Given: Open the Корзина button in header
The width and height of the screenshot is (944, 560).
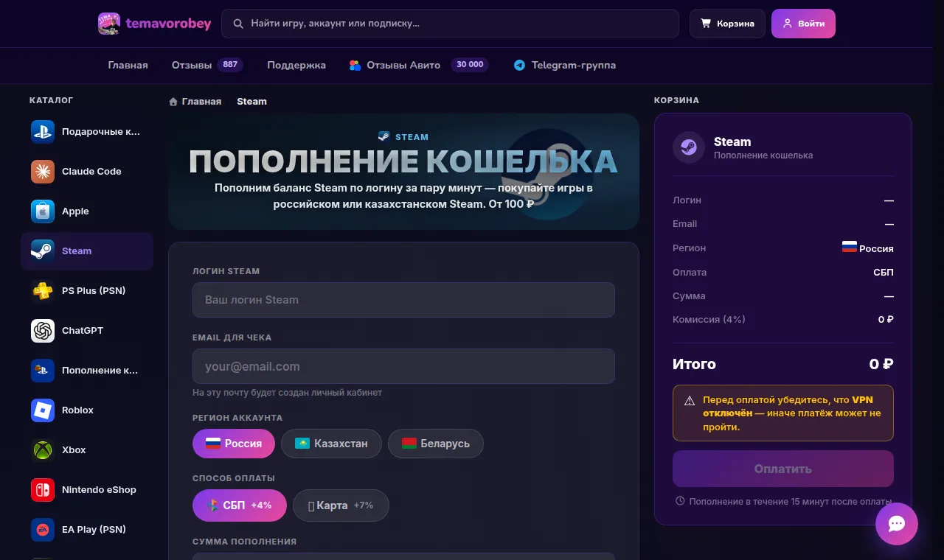Looking at the screenshot, I should pos(727,24).
